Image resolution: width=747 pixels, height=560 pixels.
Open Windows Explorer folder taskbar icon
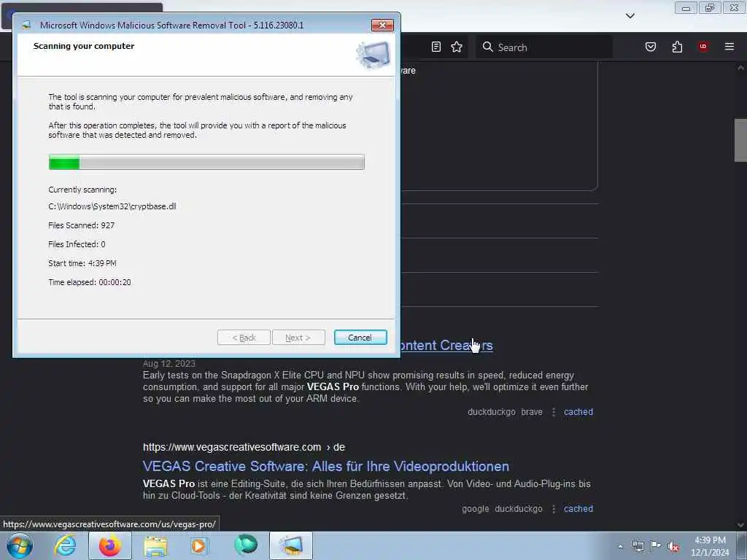pyautogui.click(x=155, y=546)
